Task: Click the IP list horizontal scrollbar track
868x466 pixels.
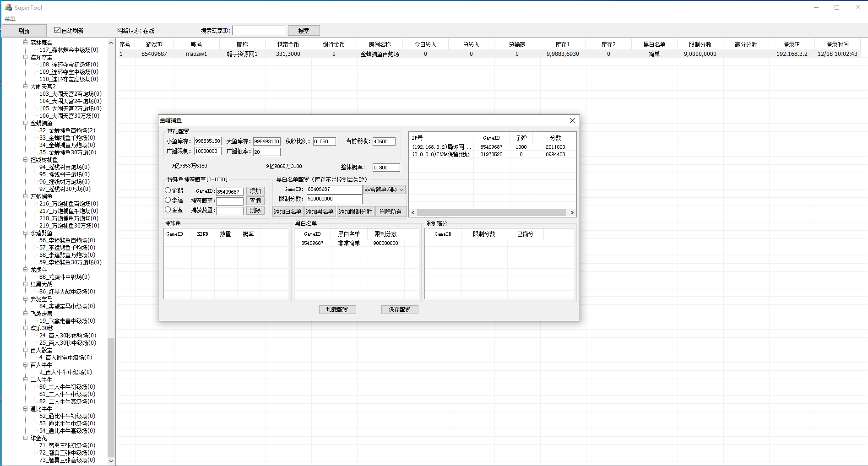Action: coord(492,212)
